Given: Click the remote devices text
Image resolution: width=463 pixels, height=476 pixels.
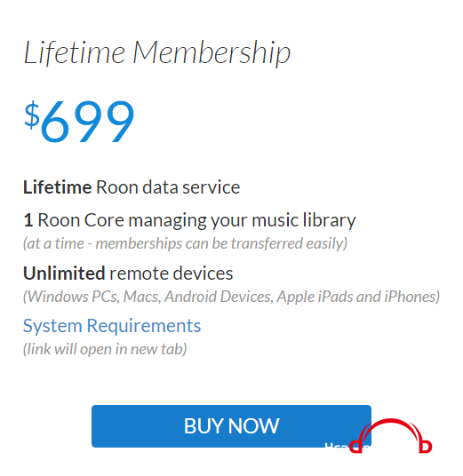Looking at the screenshot, I should pyautogui.click(x=171, y=274).
